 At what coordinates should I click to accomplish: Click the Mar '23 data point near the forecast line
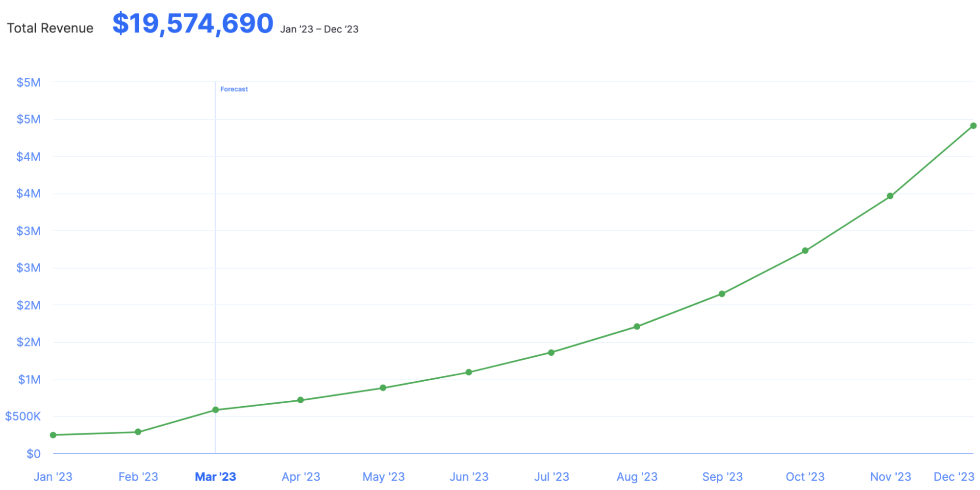click(x=216, y=410)
